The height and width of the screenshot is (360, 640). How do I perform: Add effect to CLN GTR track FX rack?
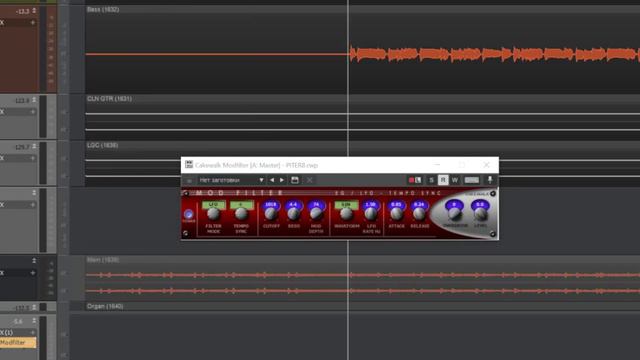[33, 112]
